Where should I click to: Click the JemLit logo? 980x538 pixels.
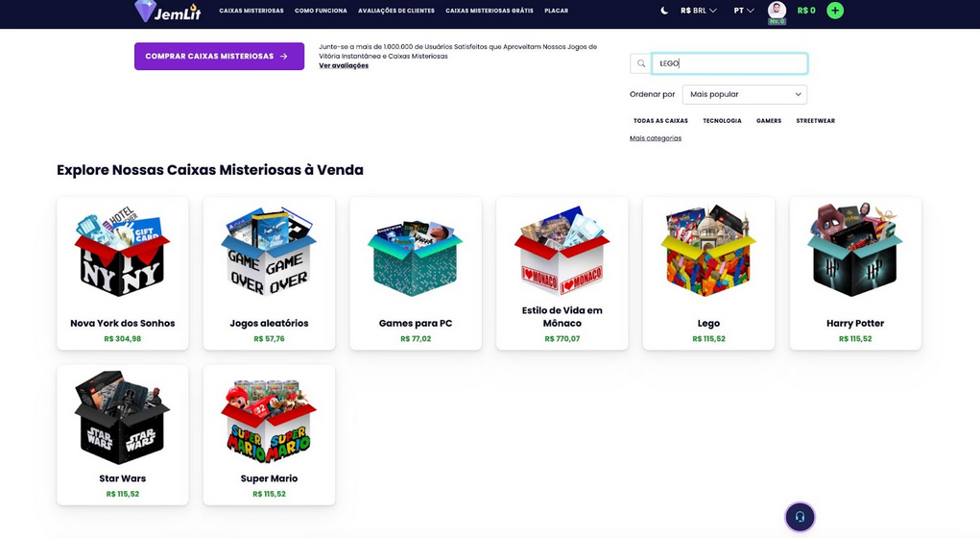168,12
